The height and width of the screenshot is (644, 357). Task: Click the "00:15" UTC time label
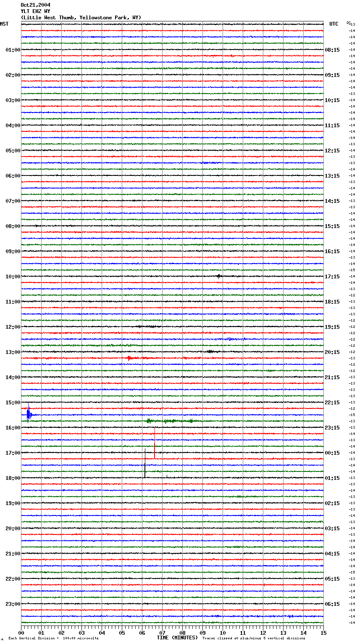(332, 453)
